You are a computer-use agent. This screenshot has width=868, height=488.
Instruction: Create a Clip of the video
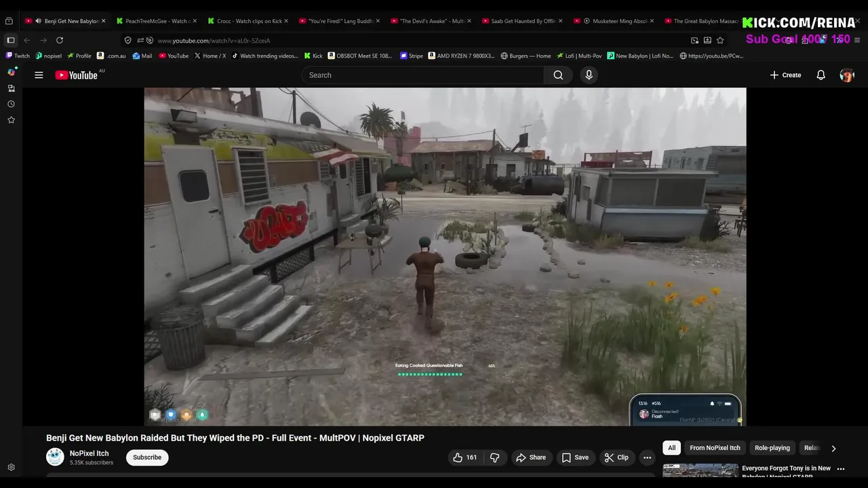click(616, 457)
